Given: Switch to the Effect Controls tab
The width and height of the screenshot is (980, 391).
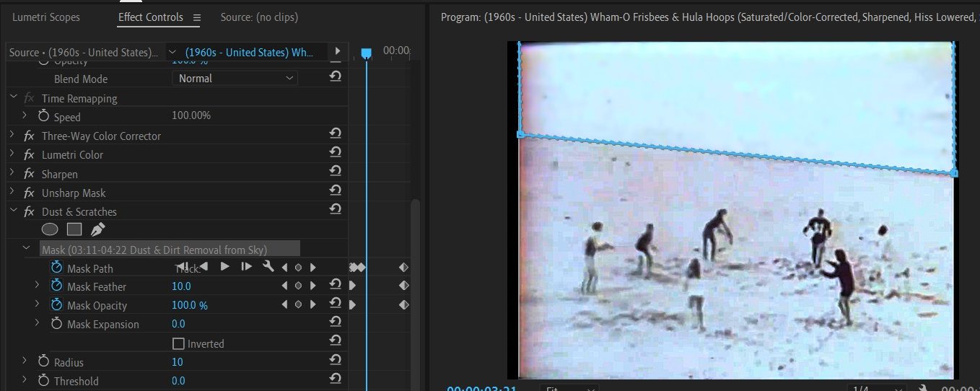Looking at the screenshot, I should tap(151, 17).
